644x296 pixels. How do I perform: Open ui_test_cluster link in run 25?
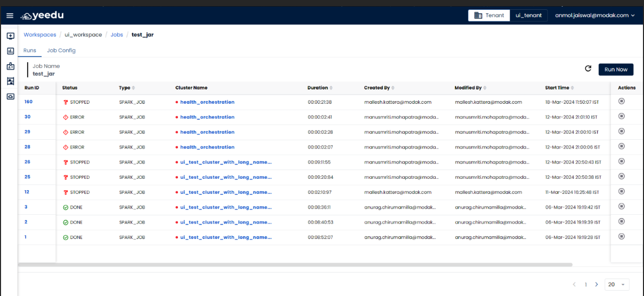[226, 177]
